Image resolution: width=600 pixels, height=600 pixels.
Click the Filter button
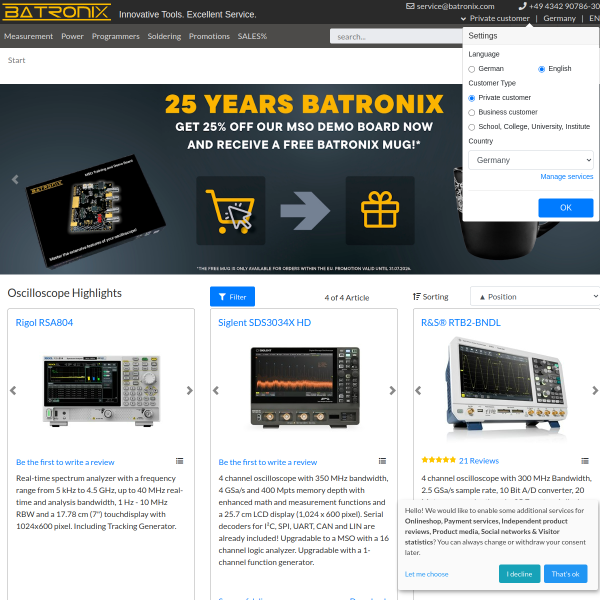(x=232, y=297)
